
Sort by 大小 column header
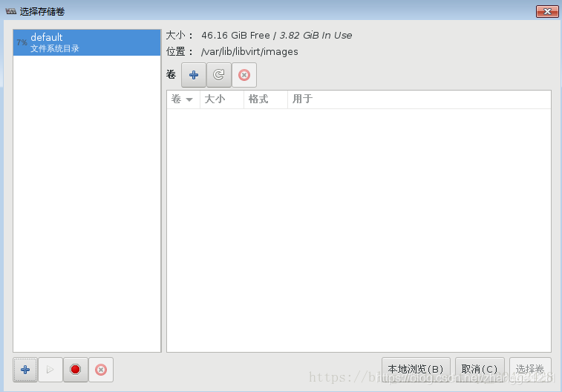pos(222,99)
